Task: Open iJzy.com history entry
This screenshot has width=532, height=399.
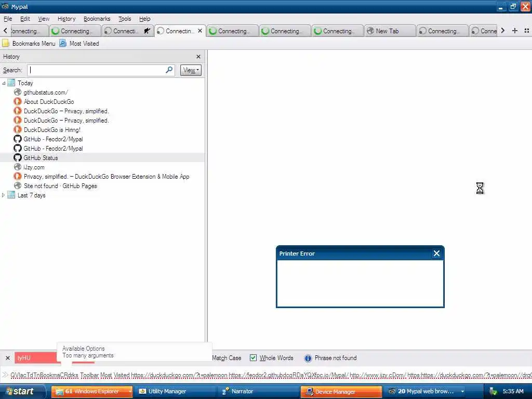Action: coord(34,167)
